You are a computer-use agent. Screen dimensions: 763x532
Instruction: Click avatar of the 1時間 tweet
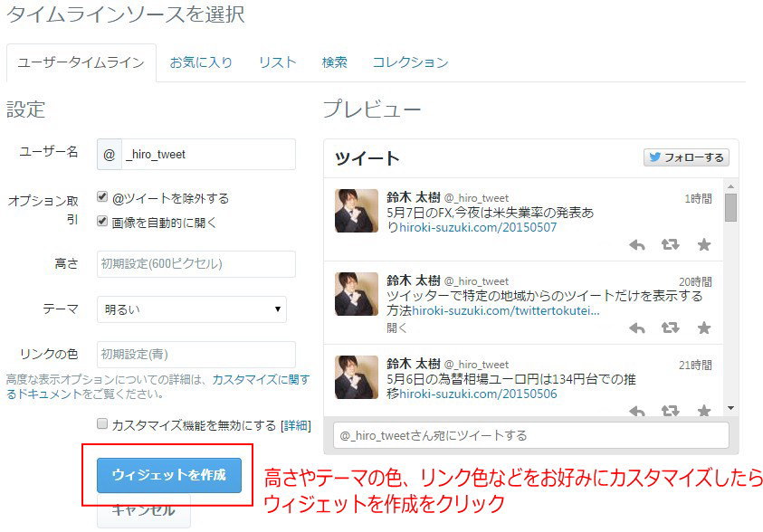click(357, 211)
